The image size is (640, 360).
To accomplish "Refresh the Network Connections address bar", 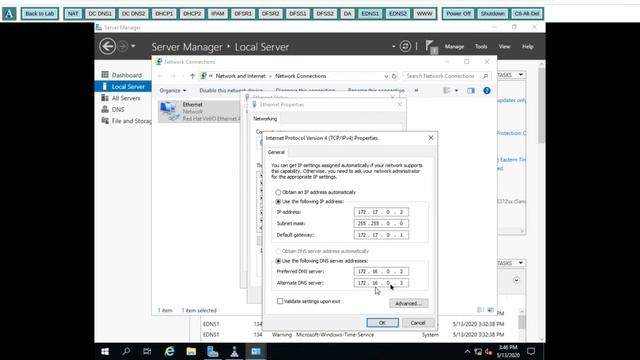I will point(394,76).
